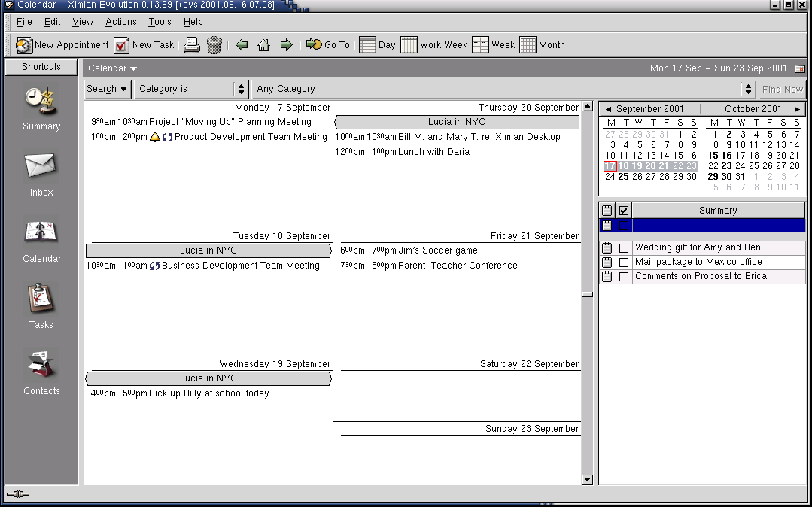Open the Any Category combo box
The width and height of the screenshot is (812, 507).
point(503,89)
